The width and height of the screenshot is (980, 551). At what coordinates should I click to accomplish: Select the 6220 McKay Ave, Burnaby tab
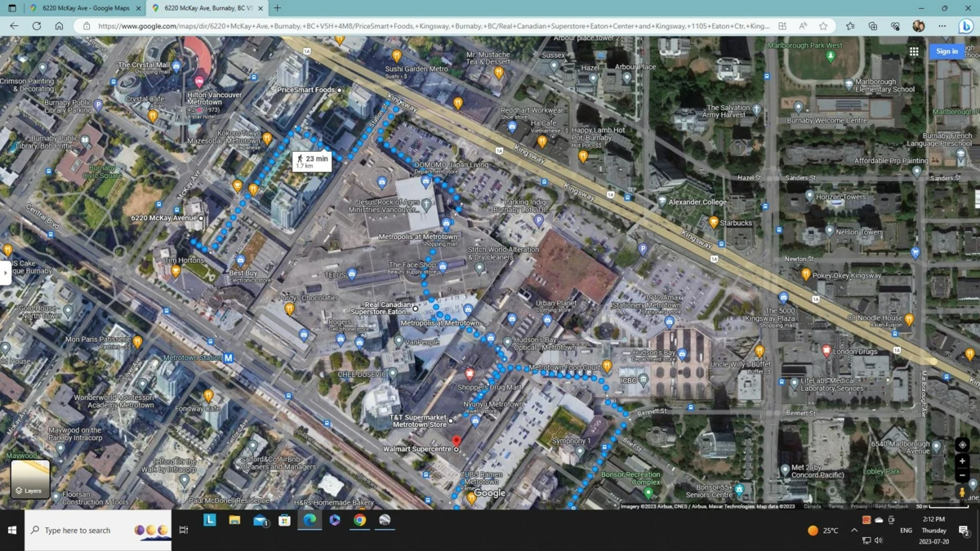pyautogui.click(x=207, y=8)
